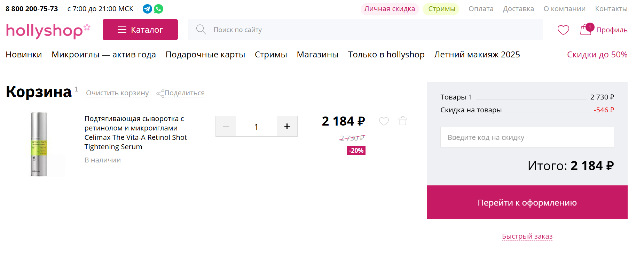The height and width of the screenshot is (256, 644).
Task: Click the Перейти к оформлению button
Action: point(527,202)
